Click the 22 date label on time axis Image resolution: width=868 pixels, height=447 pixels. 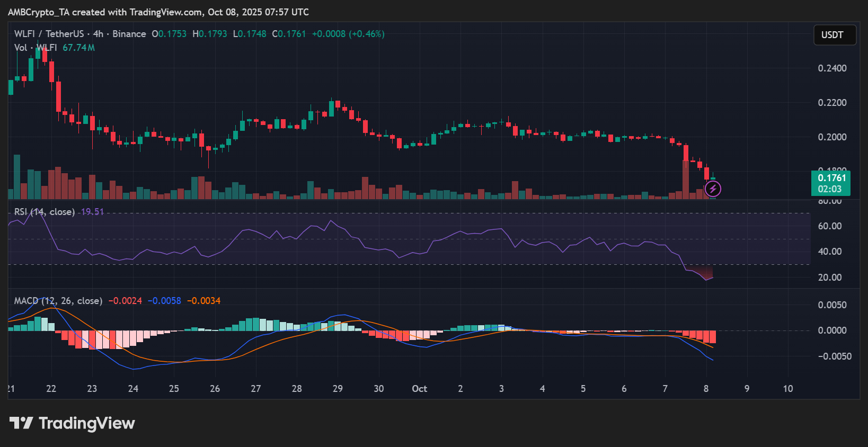pos(51,389)
